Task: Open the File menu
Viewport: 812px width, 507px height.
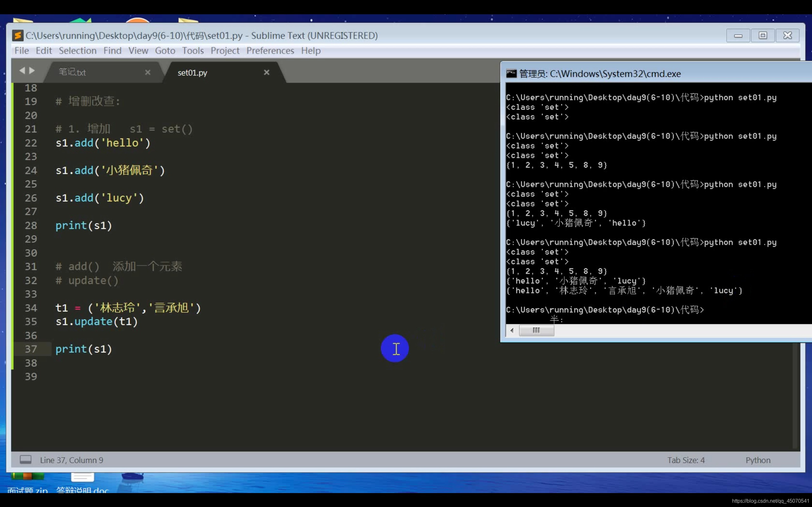Action: (22, 51)
